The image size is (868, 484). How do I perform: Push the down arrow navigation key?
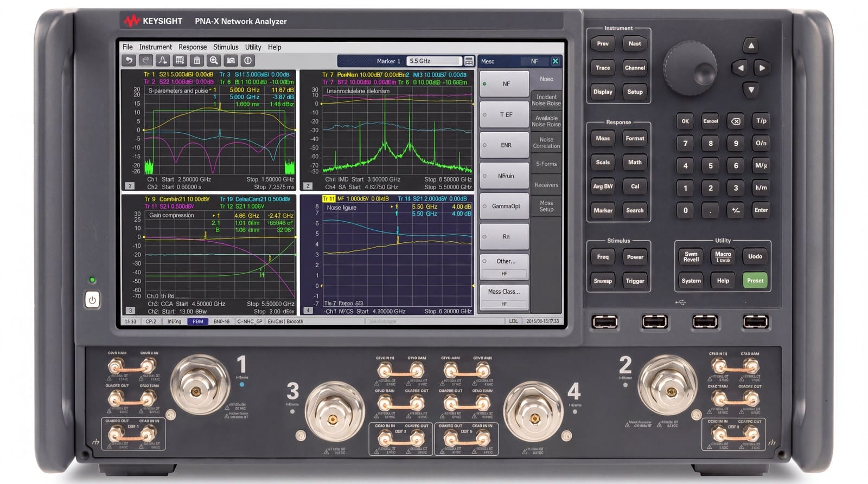[751, 89]
